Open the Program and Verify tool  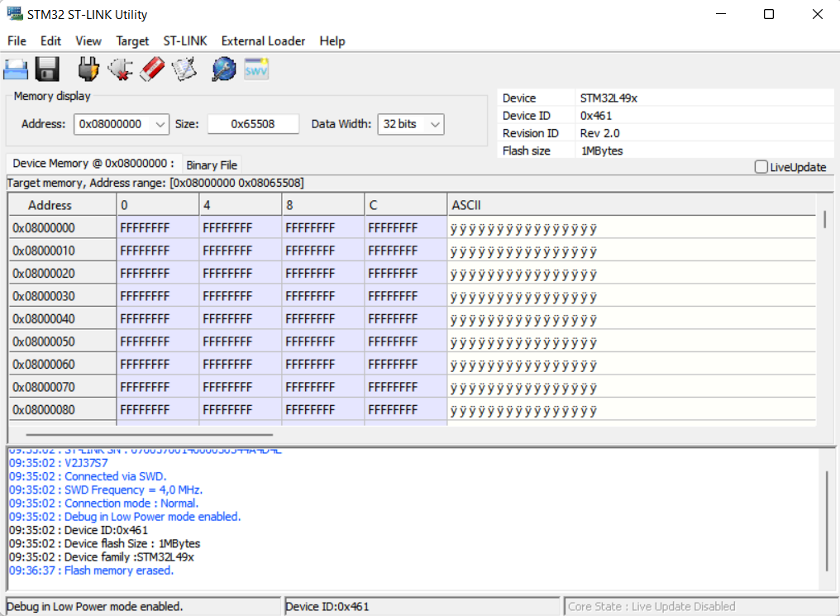point(184,69)
